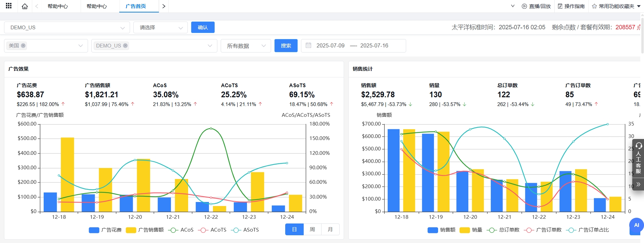Switch to the 广告首页 tab

136,6
